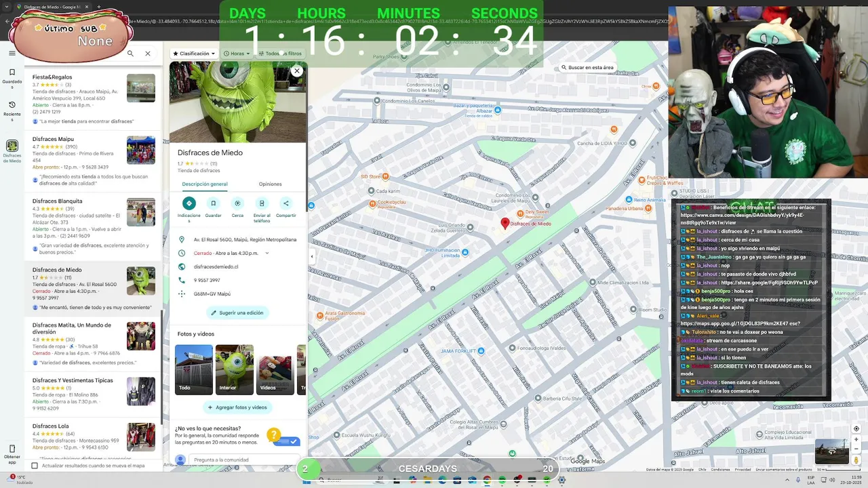
Task: Select Disfraces Matita result
Action: pyautogui.click(x=93, y=343)
